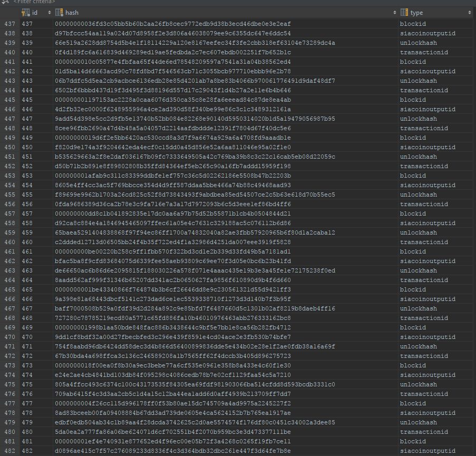The width and height of the screenshot is (476, 456).
Task: Sort by the id column arrows
Action: pyautogui.click(x=50, y=13)
